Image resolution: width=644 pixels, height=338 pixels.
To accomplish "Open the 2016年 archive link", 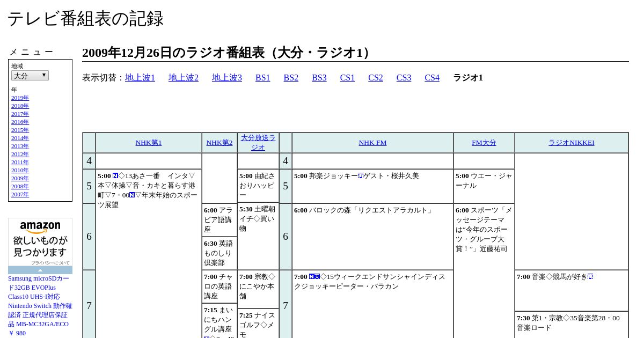I will [20, 122].
